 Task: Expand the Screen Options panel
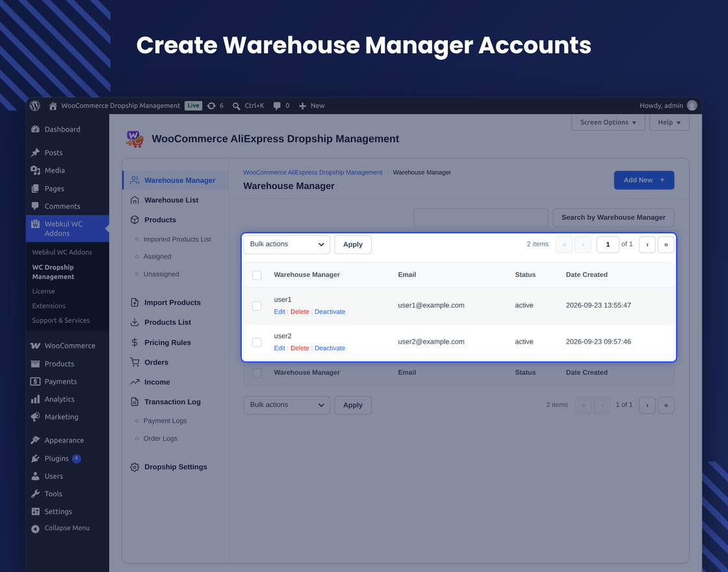click(x=608, y=123)
